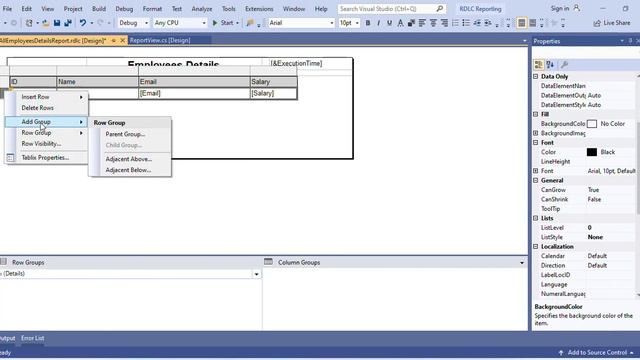Collapse the General category
640x360 pixels.
point(536,180)
